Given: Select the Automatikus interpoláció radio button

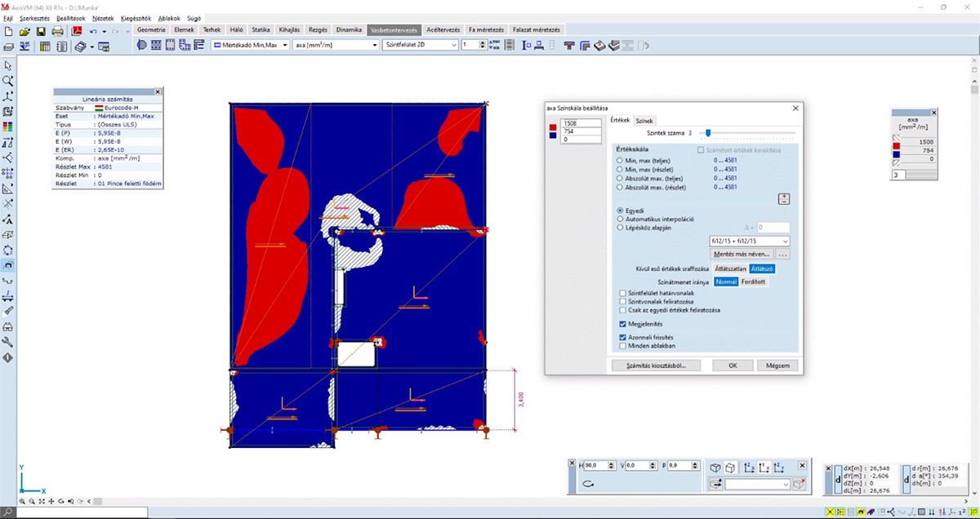Looking at the screenshot, I should click(620, 219).
